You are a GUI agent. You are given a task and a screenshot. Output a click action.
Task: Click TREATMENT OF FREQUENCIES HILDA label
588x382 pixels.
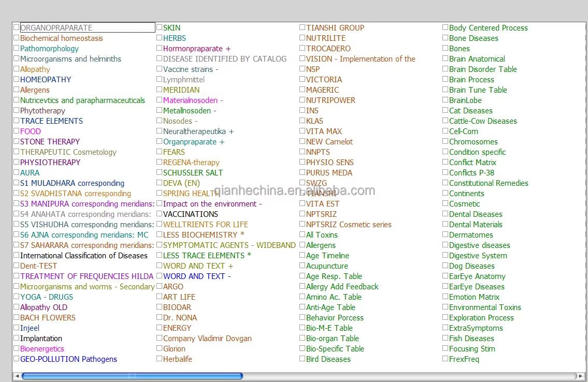click(87, 276)
